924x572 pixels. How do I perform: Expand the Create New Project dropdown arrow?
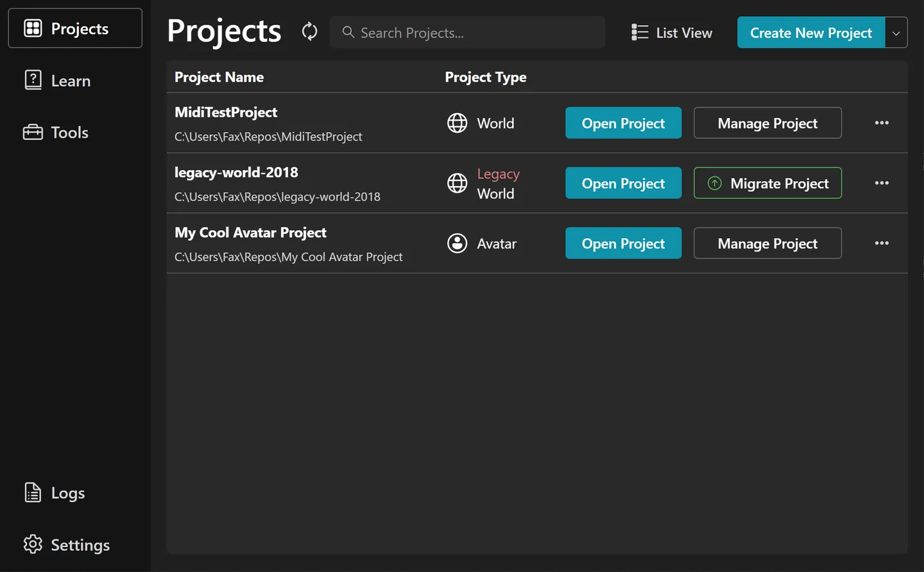pyautogui.click(x=896, y=33)
